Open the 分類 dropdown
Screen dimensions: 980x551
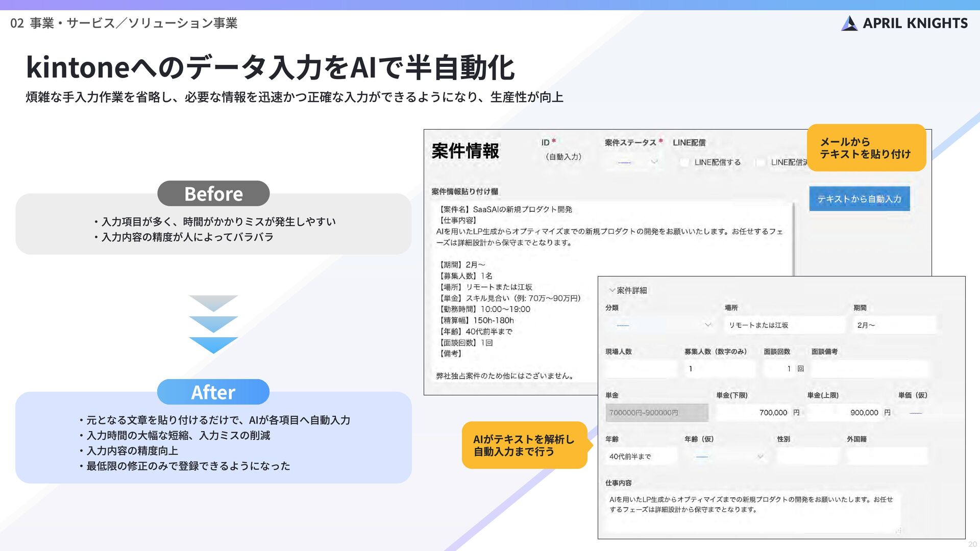661,325
